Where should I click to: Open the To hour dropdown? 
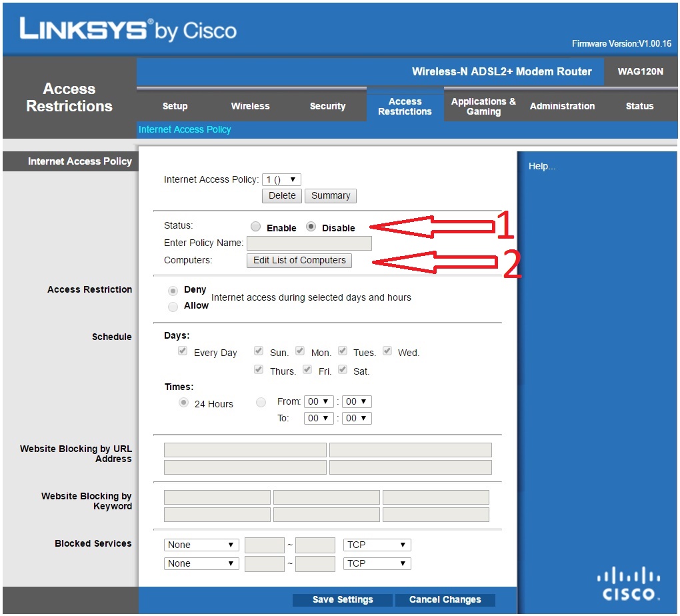pyautogui.click(x=319, y=418)
